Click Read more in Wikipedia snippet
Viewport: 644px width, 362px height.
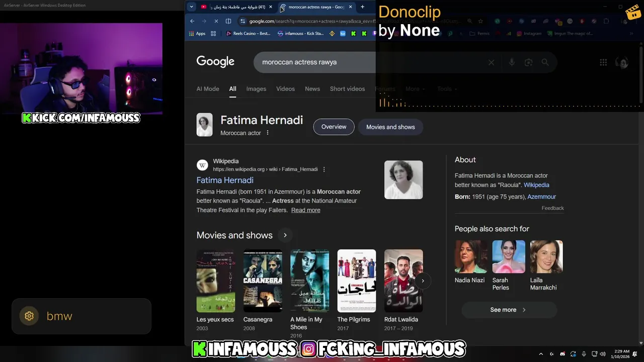pyautogui.click(x=305, y=210)
